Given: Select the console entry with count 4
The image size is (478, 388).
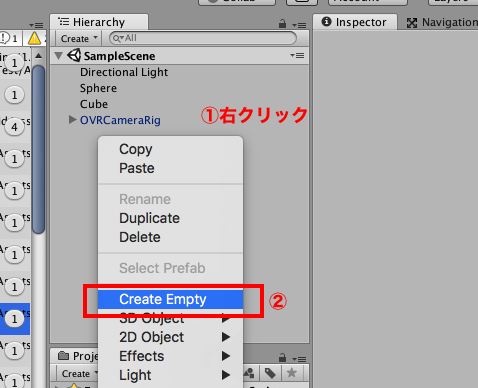Looking at the screenshot, I should click(15, 127).
